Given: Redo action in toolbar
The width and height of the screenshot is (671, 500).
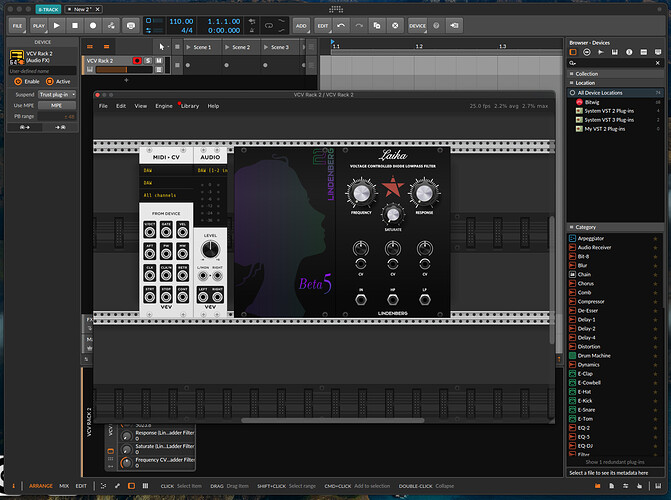Looking at the screenshot, I should 359,26.
